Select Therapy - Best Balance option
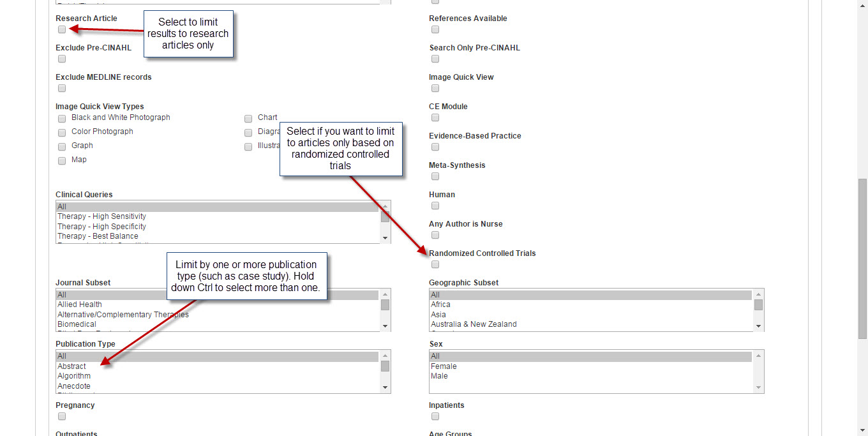The width and height of the screenshot is (868, 436). [x=218, y=236]
